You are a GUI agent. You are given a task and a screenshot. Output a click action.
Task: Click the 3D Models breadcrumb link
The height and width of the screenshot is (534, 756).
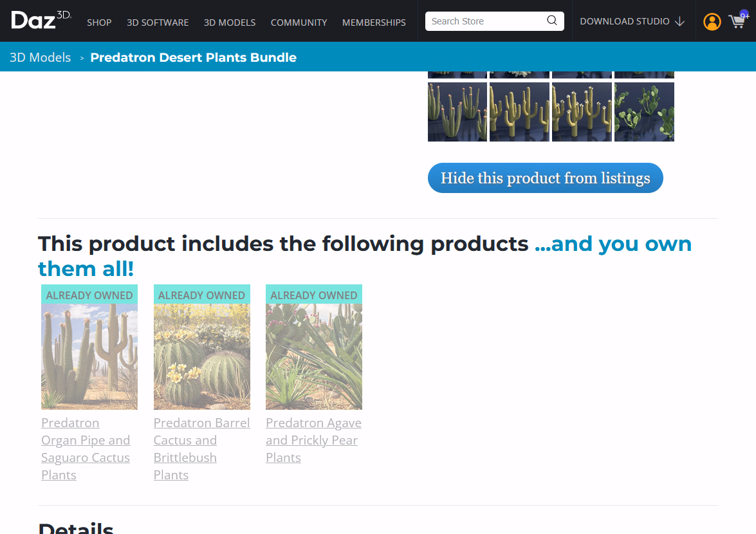(x=40, y=57)
